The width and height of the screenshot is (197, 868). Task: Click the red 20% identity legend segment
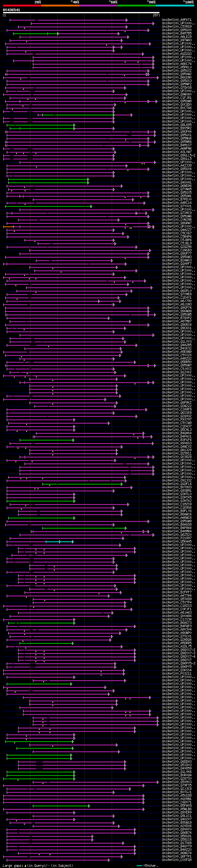tap(22, 6)
